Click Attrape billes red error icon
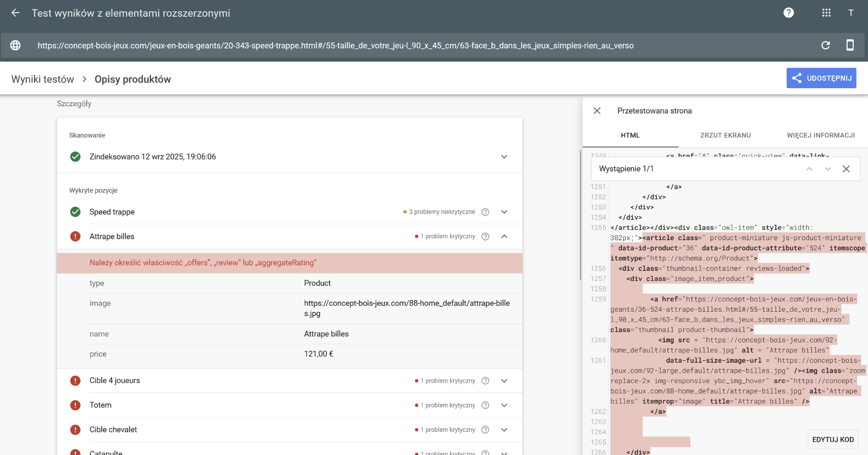This screenshot has height=455, width=868. 75,237
